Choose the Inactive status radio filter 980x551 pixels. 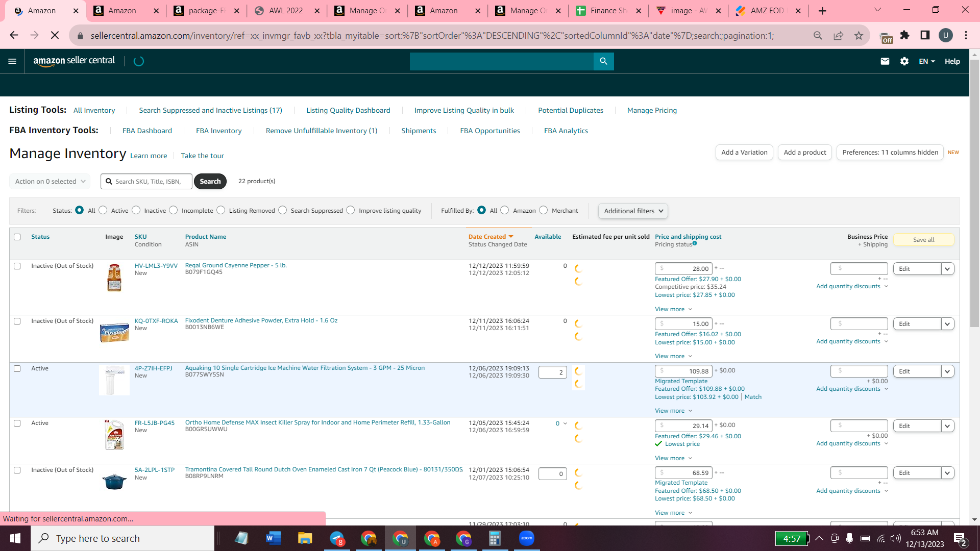(136, 210)
